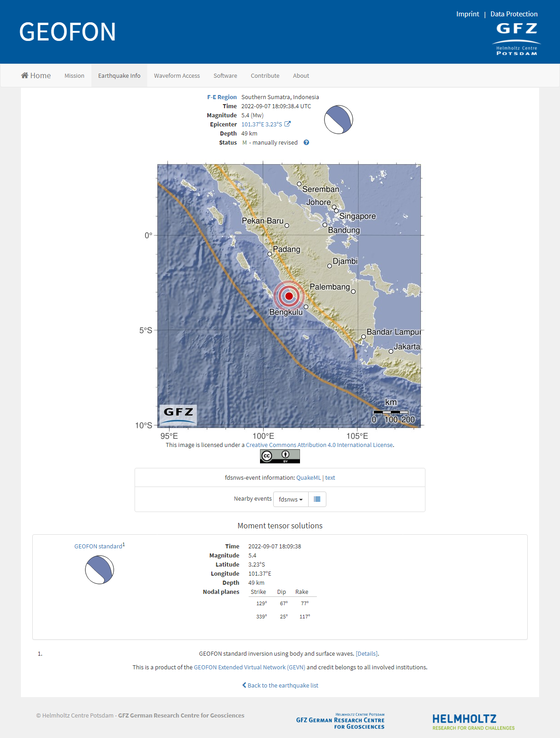This screenshot has width=560, height=738.
Task: Click the GFZ German Research Centre footer logo
Action: click(x=340, y=721)
